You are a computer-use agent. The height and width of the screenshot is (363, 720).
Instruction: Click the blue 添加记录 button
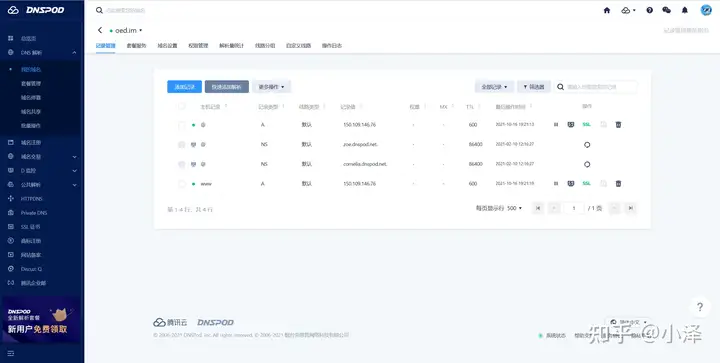[x=185, y=87]
